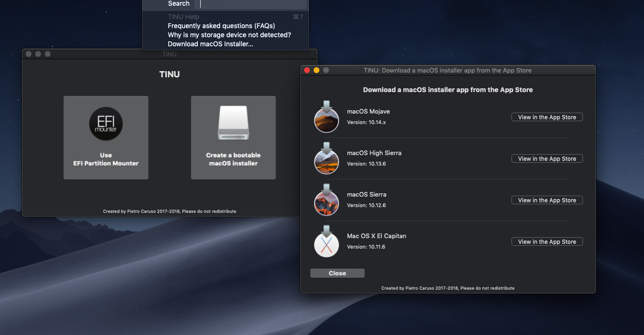View macOS Mojave in the App Store

pos(547,117)
